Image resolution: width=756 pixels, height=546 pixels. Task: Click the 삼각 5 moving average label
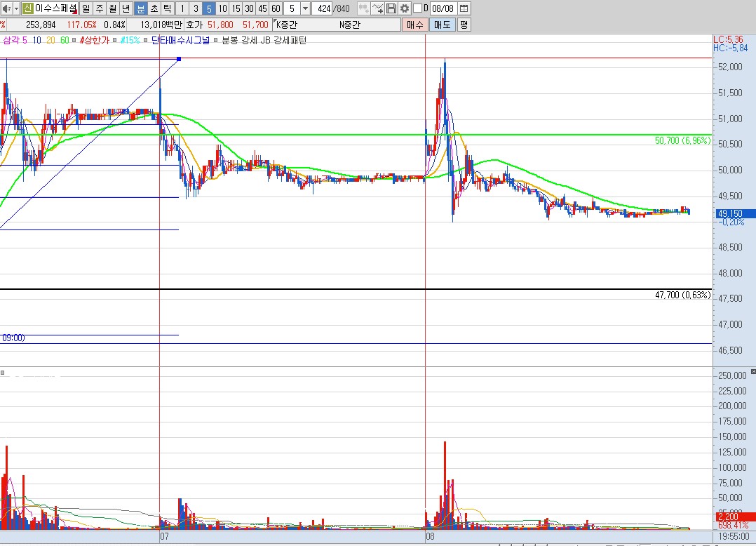coord(15,40)
